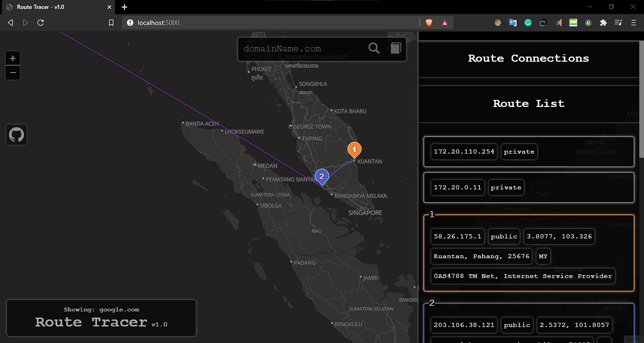Image resolution: width=644 pixels, height=343 pixels.
Task: Open the GitHub repository icon
Action: pyautogui.click(x=17, y=135)
